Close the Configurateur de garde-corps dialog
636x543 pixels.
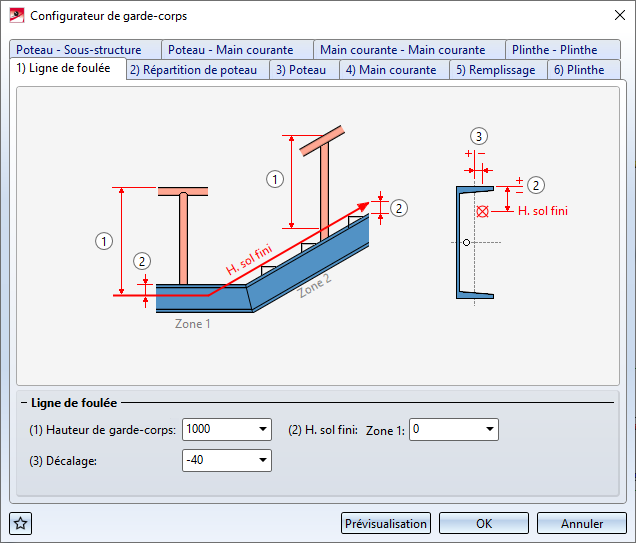(620, 15)
